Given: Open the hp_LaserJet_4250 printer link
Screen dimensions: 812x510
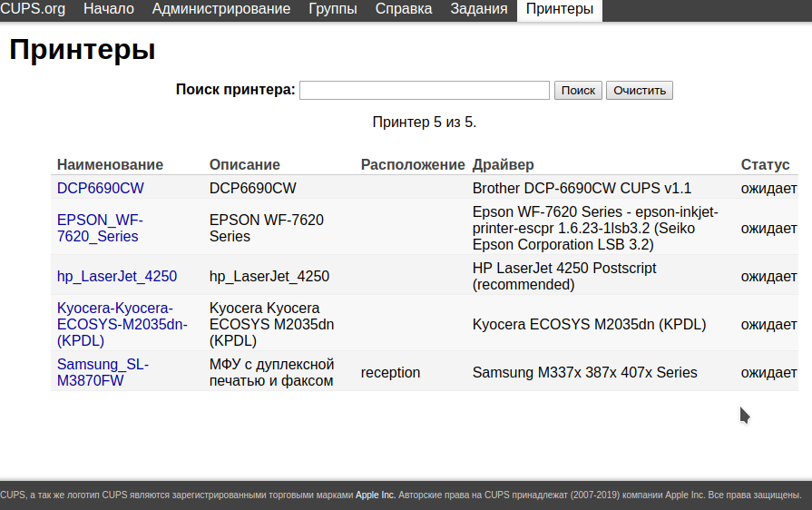Looking at the screenshot, I should tap(117, 276).
